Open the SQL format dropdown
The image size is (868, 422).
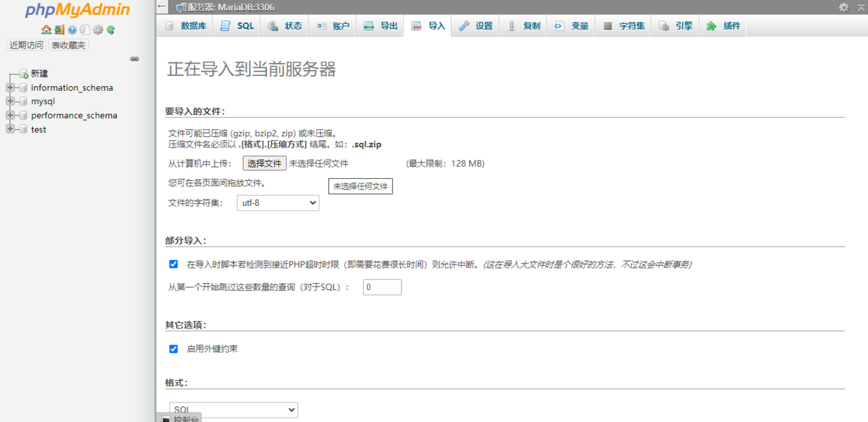(233, 410)
